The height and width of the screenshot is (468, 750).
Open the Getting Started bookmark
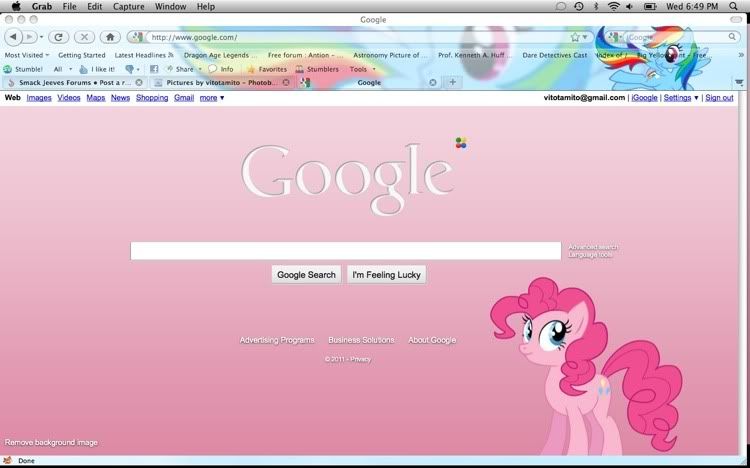click(x=82, y=55)
